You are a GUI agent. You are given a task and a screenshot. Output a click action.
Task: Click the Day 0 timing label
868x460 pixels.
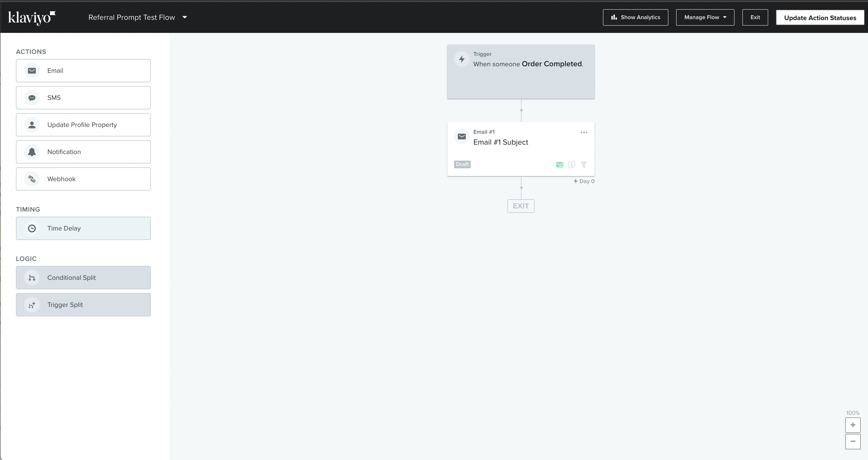(x=584, y=181)
